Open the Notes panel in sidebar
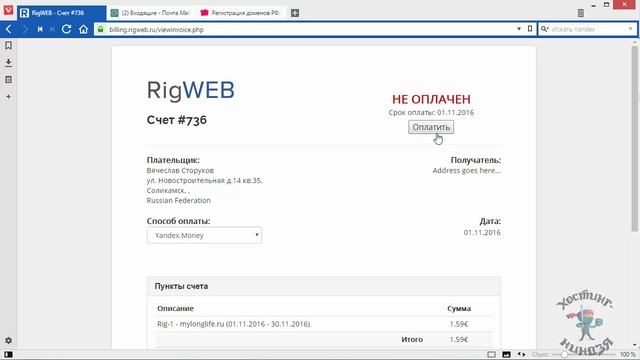The width and height of the screenshot is (640, 360). [x=8, y=80]
